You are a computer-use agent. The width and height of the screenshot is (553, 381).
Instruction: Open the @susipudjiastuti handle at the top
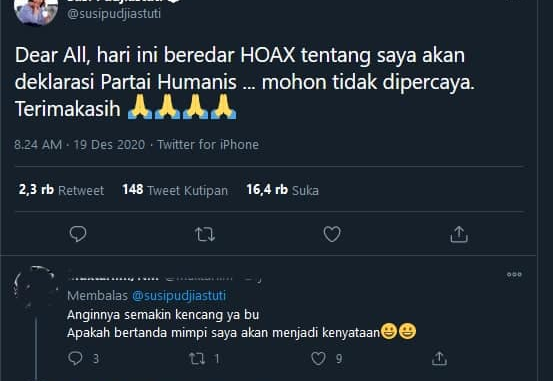click(114, 14)
